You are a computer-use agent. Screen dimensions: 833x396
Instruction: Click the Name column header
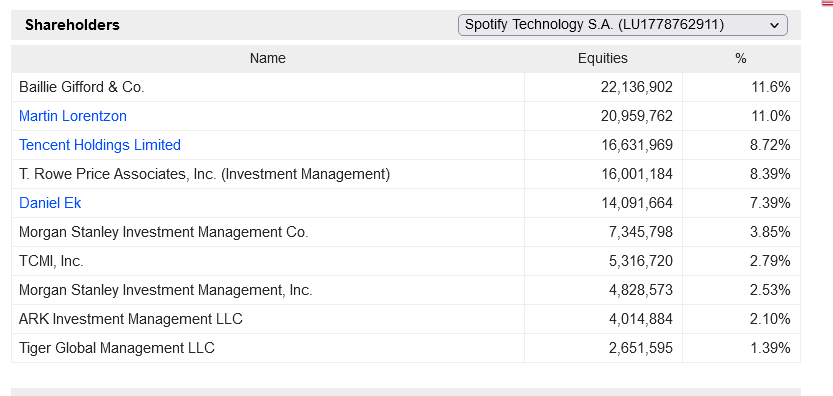point(268,58)
